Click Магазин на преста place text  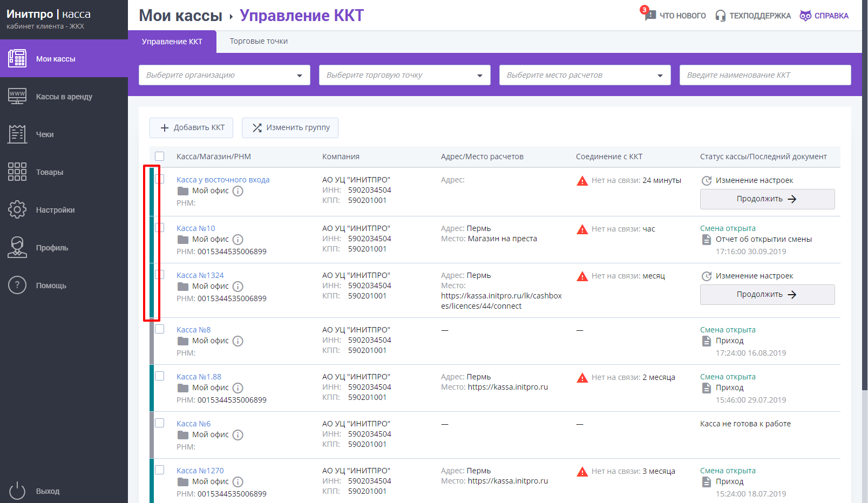pyautogui.click(x=502, y=239)
